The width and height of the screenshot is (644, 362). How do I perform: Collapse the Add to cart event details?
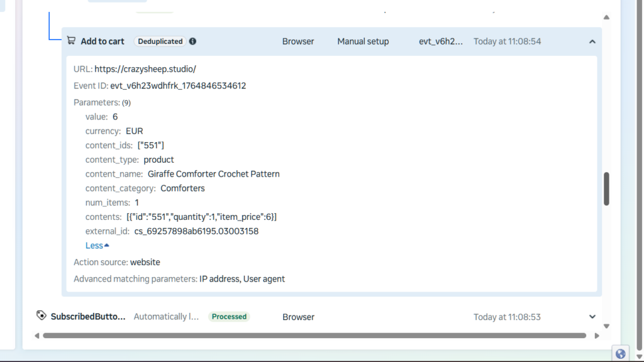tap(592, 41)
